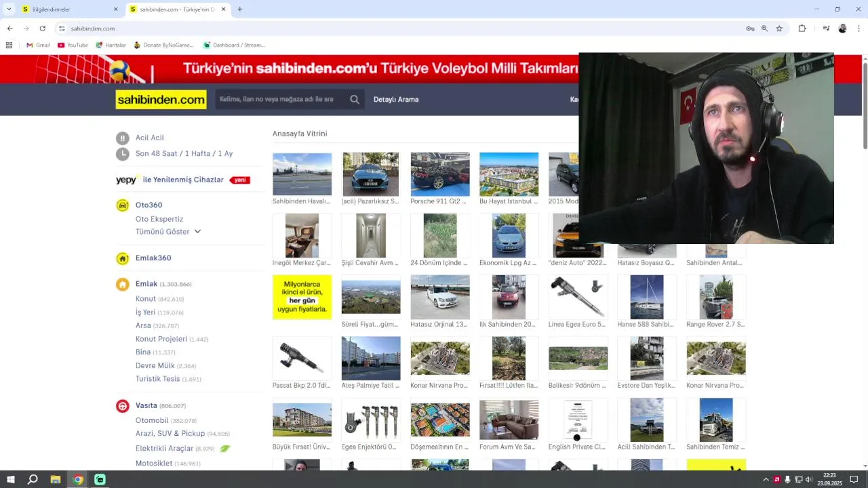The image size is (868, 488).
Task: Click the browser back arrow
Action: (9, 28)
